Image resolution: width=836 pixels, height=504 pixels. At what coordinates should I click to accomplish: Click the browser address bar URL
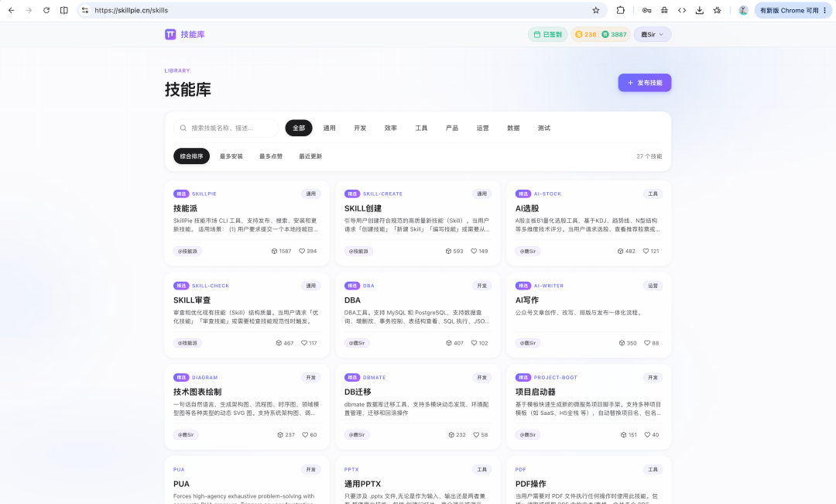click(131, 10)
